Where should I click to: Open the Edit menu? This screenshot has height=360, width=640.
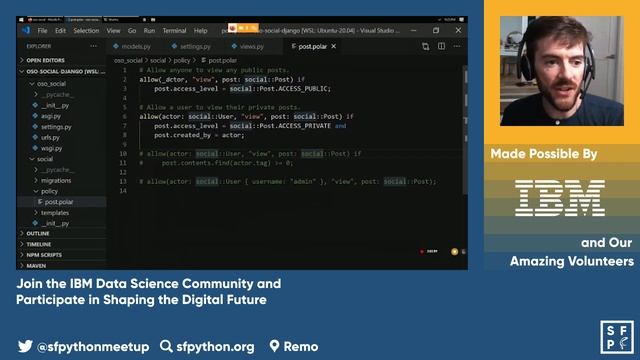60,31
